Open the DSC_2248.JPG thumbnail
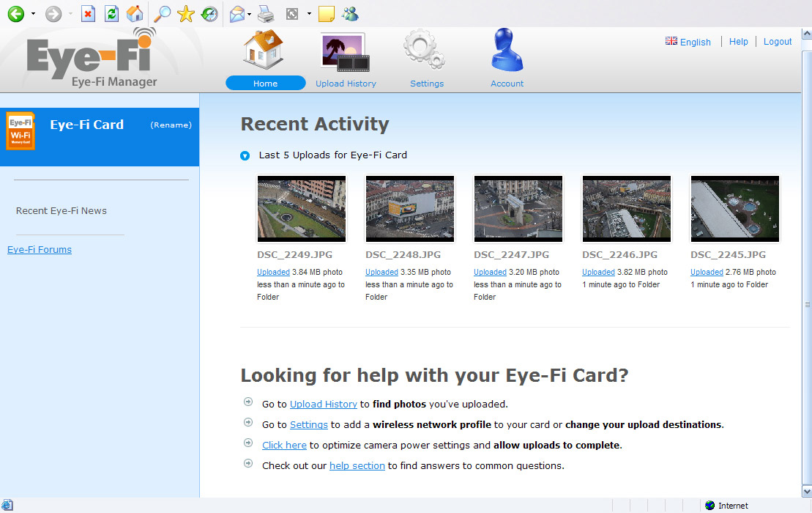Image resolution: width=812 pixels, height=513 pixels. (x=409, y=209)
